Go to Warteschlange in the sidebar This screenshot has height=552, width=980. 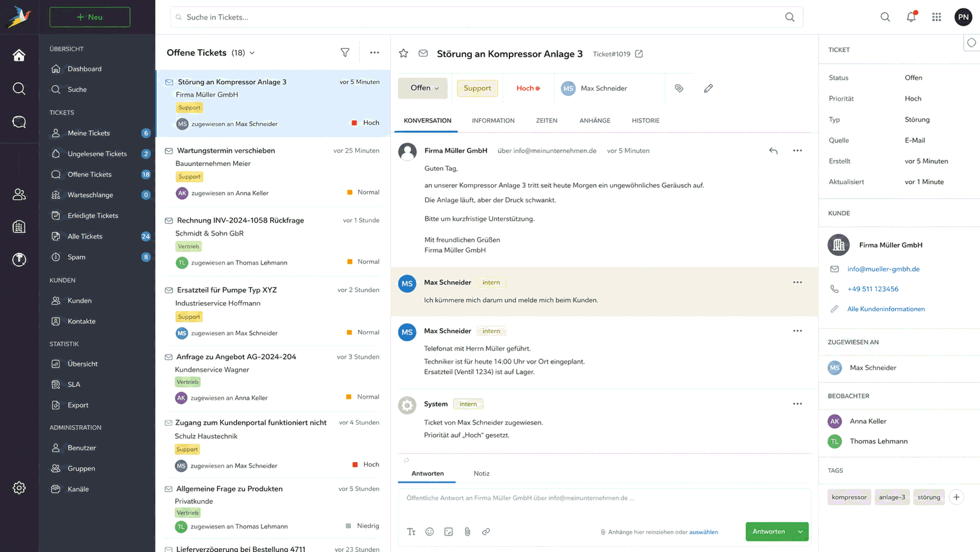(x=98, y=195)
